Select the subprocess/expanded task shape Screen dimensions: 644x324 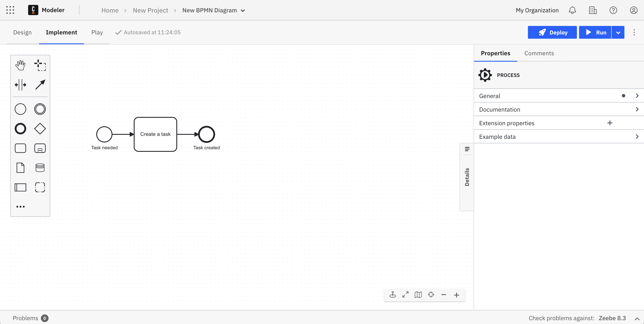click(x=40, y=148)
